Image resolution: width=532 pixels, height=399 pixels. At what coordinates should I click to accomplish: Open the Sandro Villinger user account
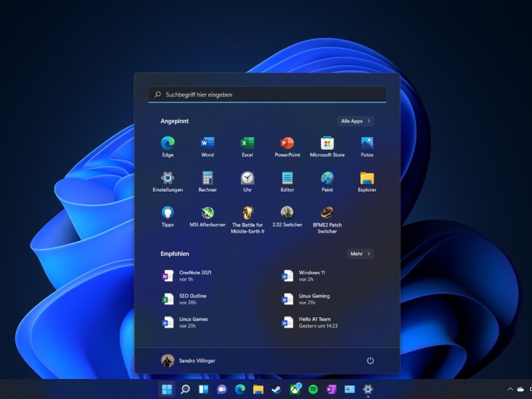pos(188,360)
